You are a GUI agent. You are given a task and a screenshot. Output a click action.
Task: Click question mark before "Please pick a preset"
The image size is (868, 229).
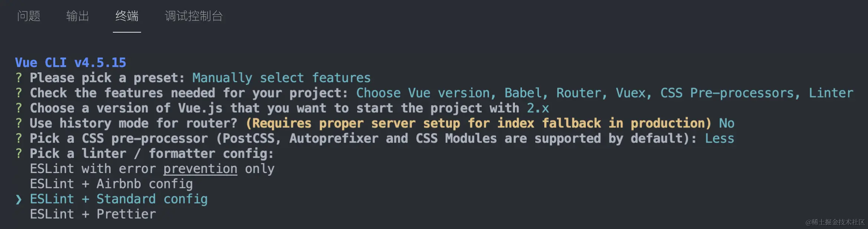coord(19,78)
